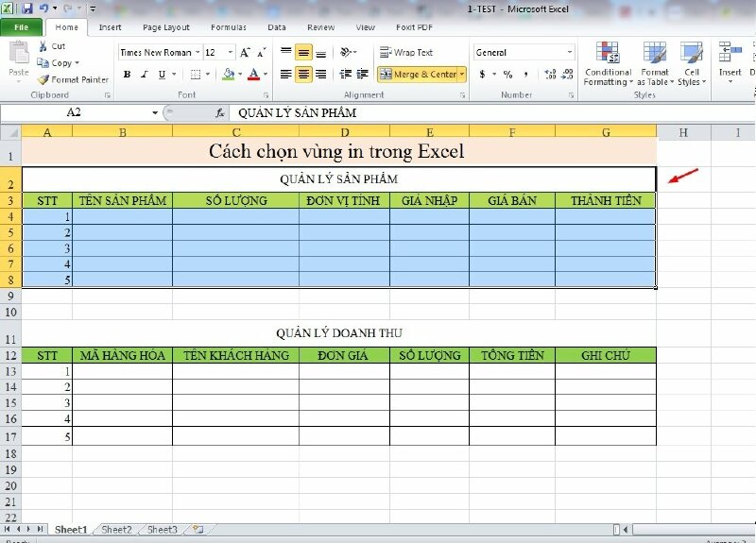
Task: Apply the Font Color letter A
Action: (253, 75)
